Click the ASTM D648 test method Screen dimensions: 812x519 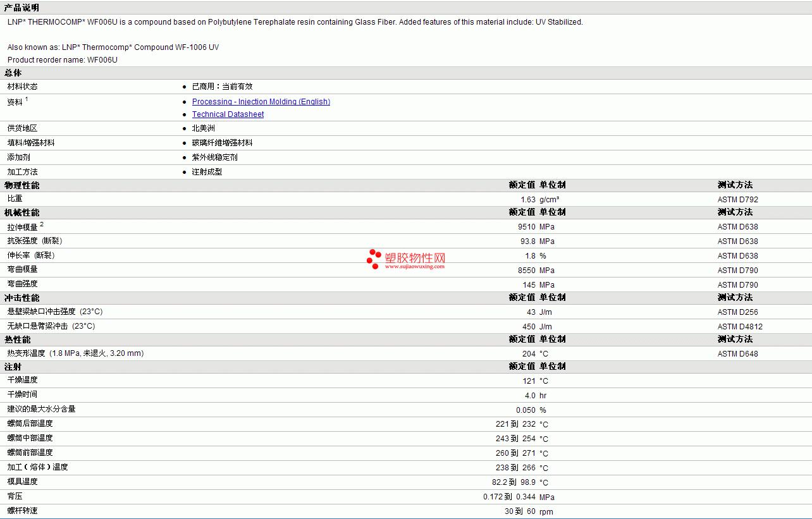click(x=737, y=354)
